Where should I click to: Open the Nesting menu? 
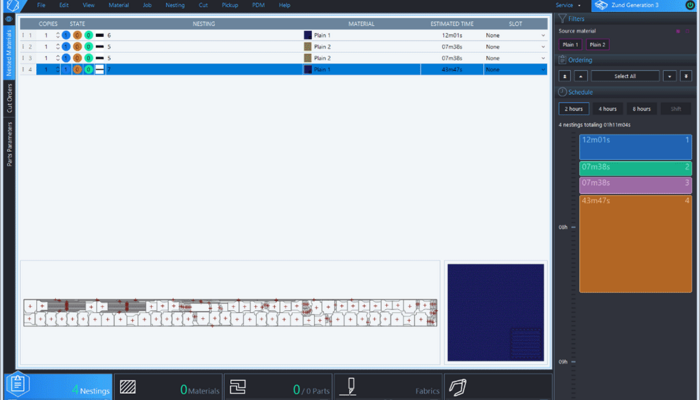[x=175, y=5]
